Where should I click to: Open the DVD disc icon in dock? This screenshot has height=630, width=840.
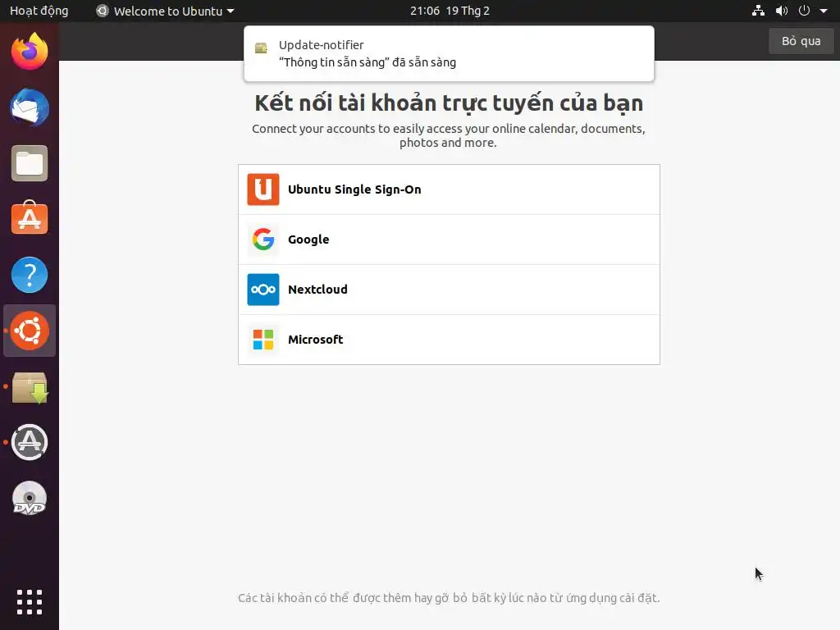click(x=30, y=498)
